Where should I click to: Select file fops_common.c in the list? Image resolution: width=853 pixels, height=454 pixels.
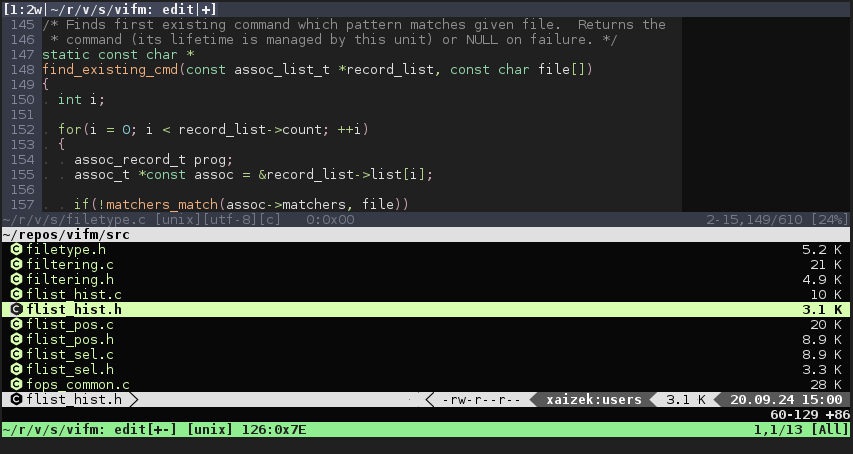click(x=78, y=384)
